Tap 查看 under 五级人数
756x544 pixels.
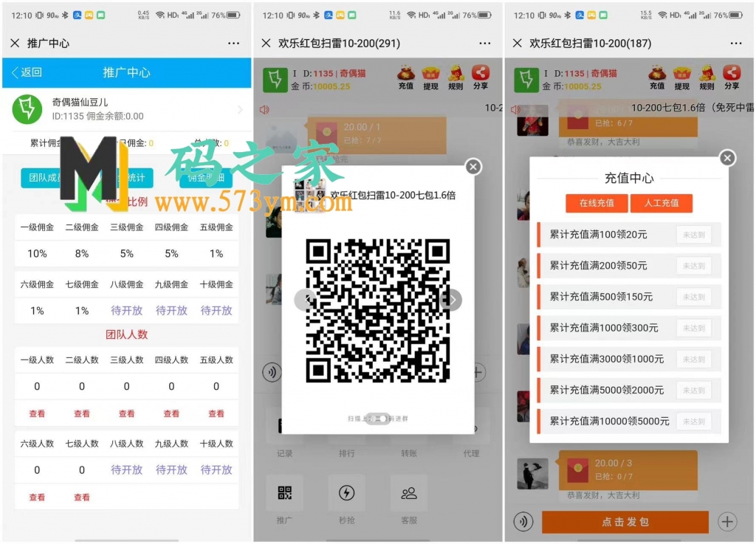click(x=216, y=413)
